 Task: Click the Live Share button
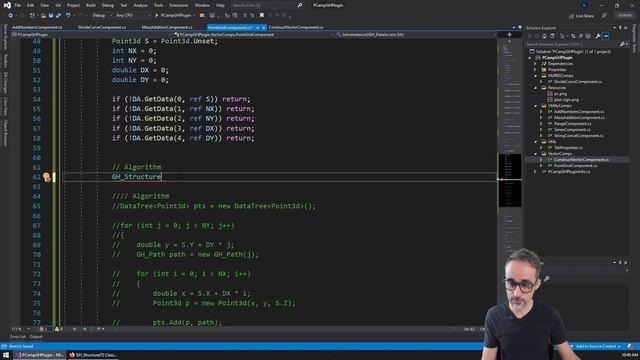coord(581,16)
